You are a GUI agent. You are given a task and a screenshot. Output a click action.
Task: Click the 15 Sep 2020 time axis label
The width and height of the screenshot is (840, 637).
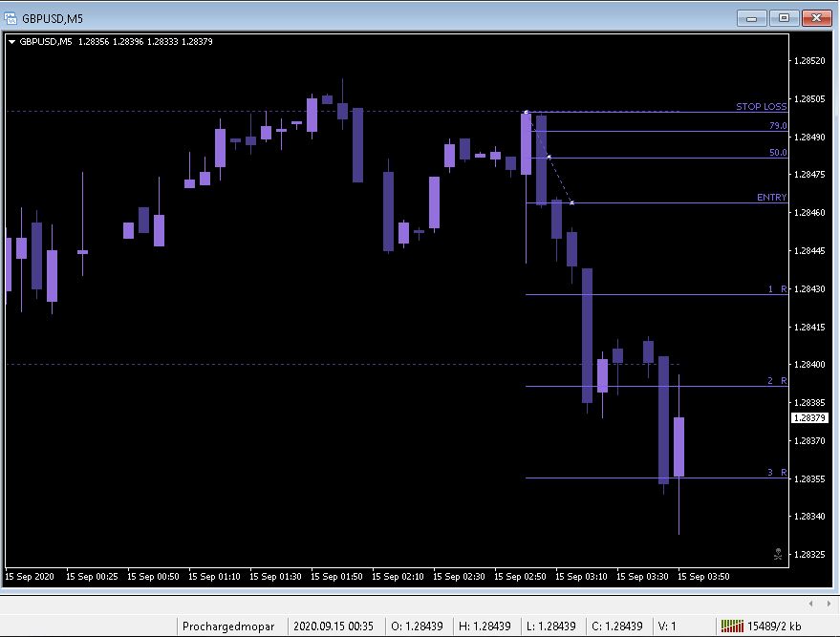click(30, 577)
